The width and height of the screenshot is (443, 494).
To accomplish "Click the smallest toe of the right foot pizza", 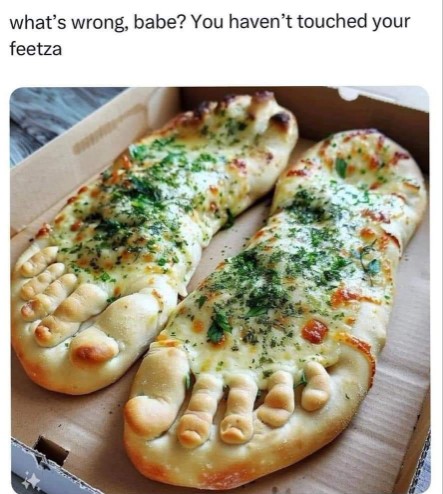I will tap(315, 387).
